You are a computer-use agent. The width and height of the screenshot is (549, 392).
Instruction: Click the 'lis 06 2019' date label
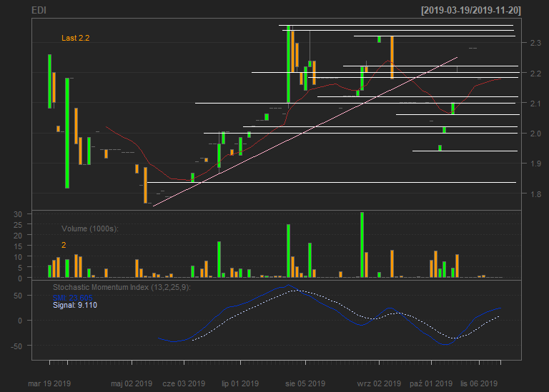tap(479, 383)
